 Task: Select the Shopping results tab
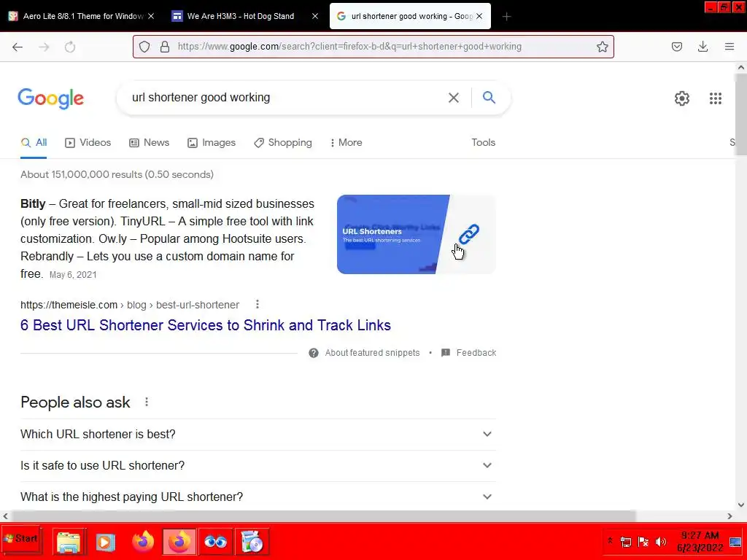point(283,142)
